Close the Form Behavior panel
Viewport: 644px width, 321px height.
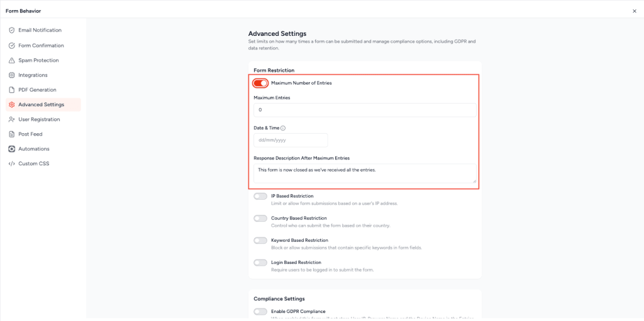click(634, 11)
